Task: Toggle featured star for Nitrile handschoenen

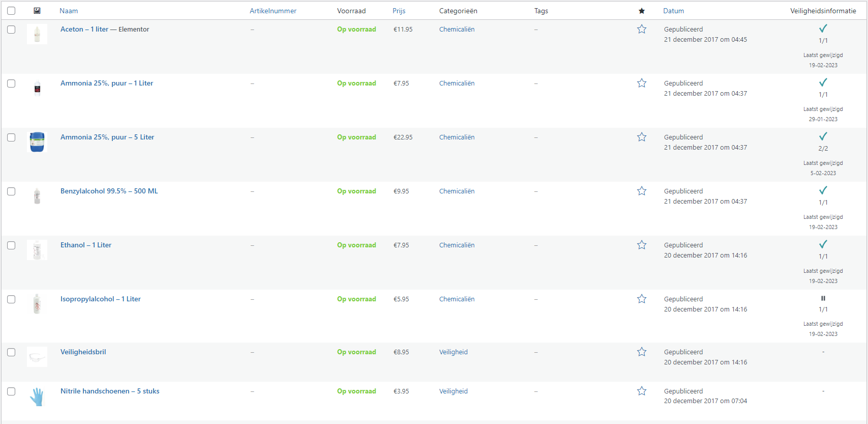Action: coord(642,391)
